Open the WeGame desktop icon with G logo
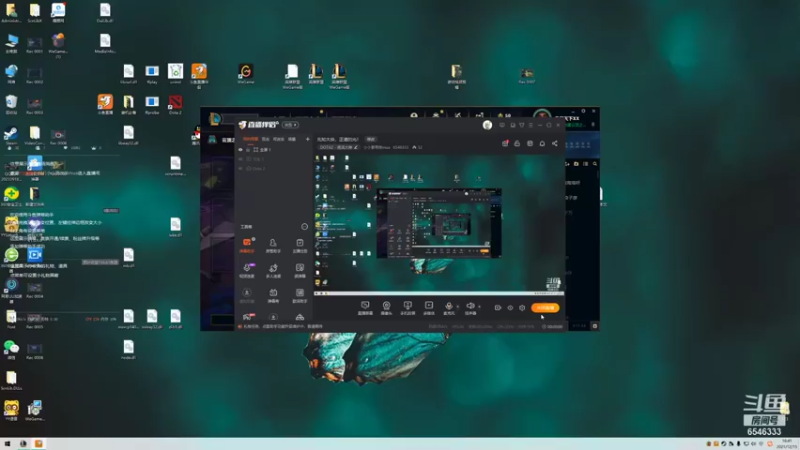Screen dimensions: 800x450 [245, 73]
